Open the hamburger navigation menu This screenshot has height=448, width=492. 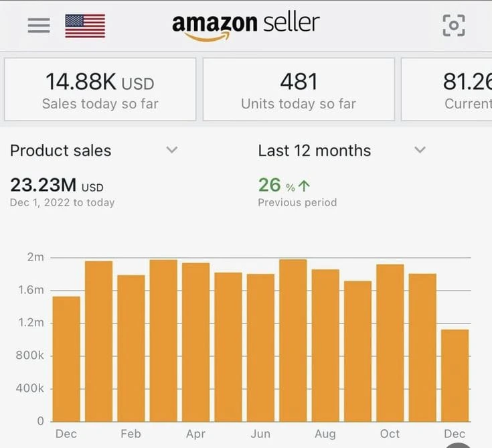pyautogui.click(x=39, y=25)
